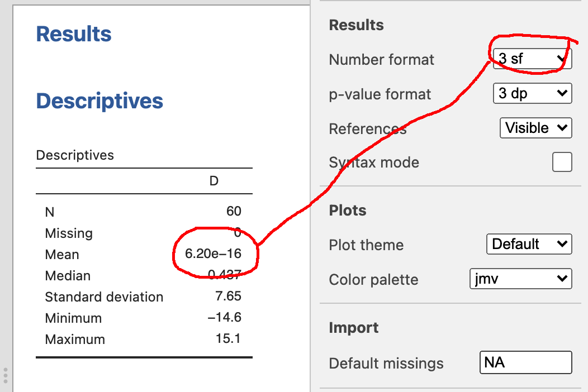The width and height of the screenshot is (588, 392).
Task: Open the p-value format dropdown
Action: click(x=532, y=93)
